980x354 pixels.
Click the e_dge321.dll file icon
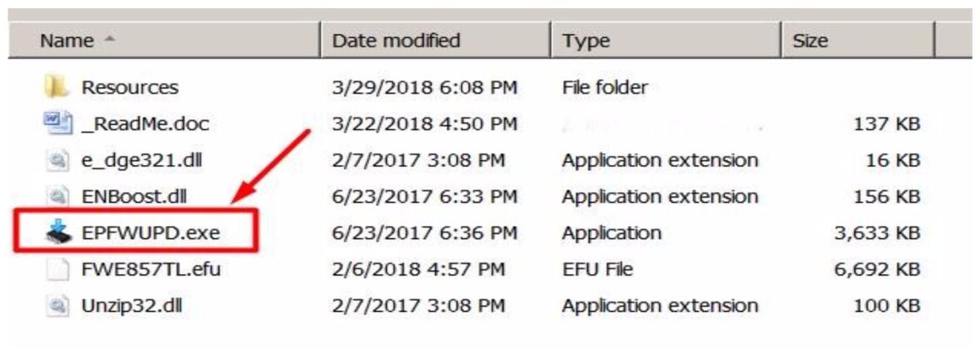tap(57, 160)
